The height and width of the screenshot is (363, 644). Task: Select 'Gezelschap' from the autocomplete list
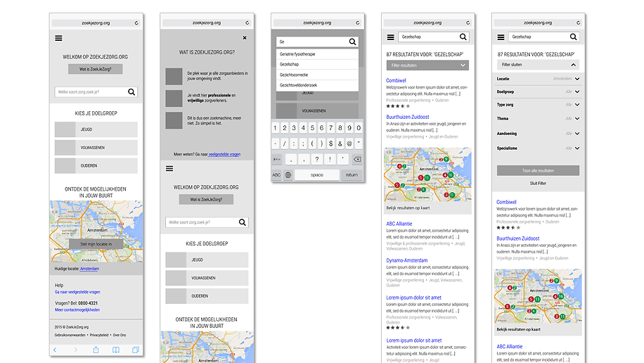tap(317, 65)
